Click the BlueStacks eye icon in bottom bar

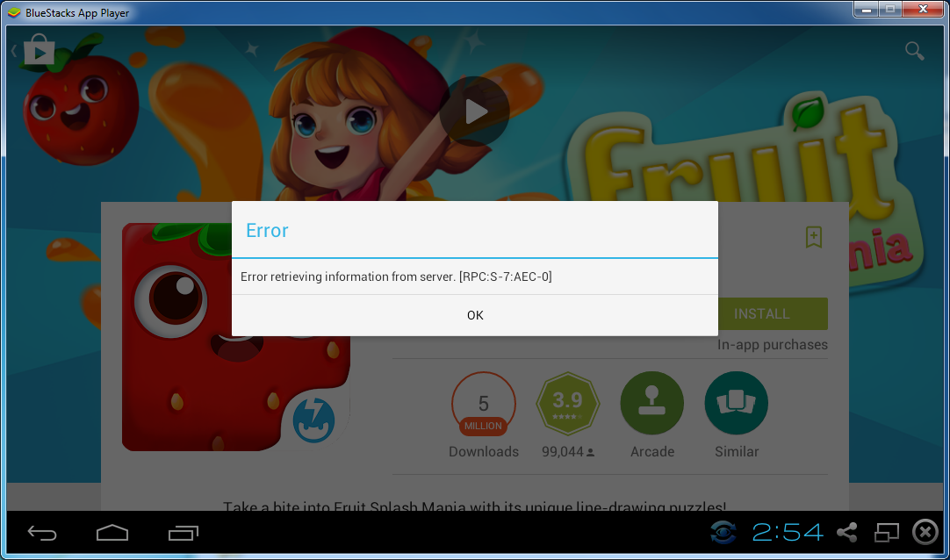pyautogui.click(x=723, y=533)
